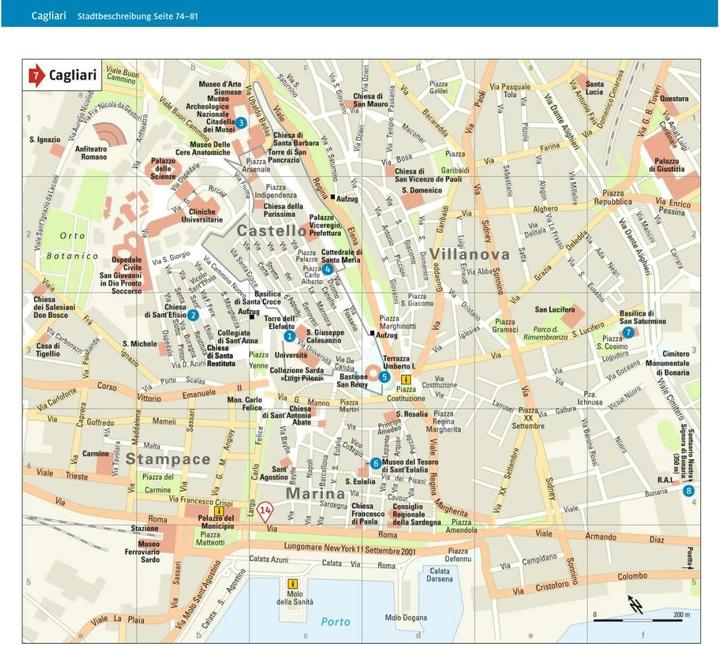Image resolution: width=720 pixels, height=645 pixels.
Task: Click 'Palazzo Viceregio, Prefettura' label
Action: tap(325, 225)
